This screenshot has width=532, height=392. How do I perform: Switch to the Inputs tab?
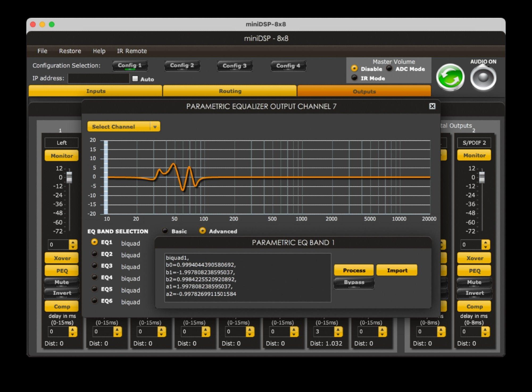[95, 91]
